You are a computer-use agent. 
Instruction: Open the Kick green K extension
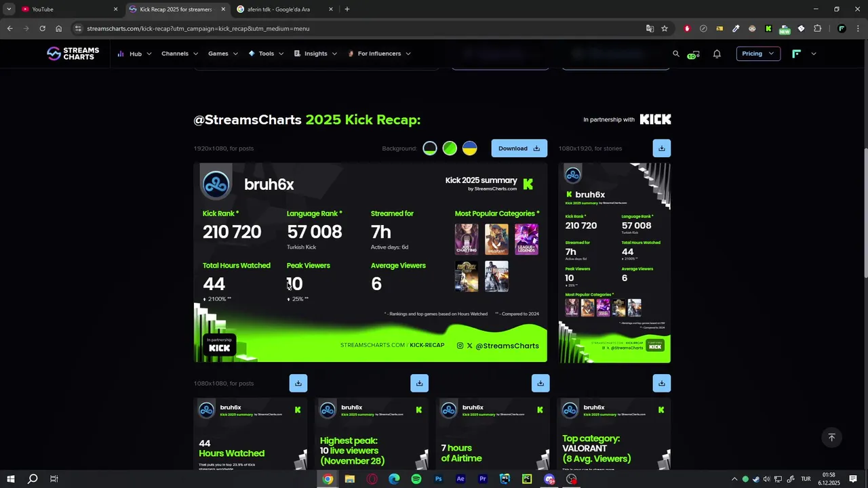tap(768, 28)
